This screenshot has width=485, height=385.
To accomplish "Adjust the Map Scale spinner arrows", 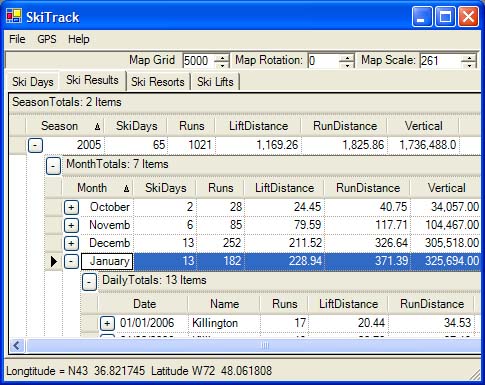I will point(469,61).
